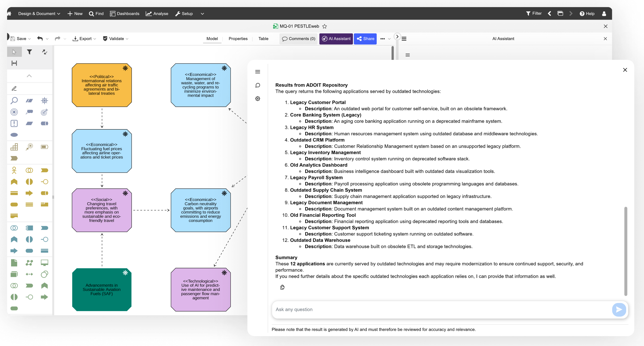
Task: Click the blue Share button
Action: [365, 39]
